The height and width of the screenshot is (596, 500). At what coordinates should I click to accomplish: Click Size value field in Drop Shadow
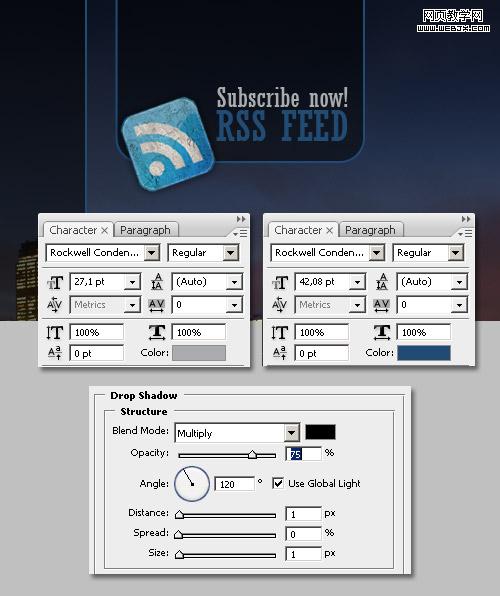coord(303,554)
